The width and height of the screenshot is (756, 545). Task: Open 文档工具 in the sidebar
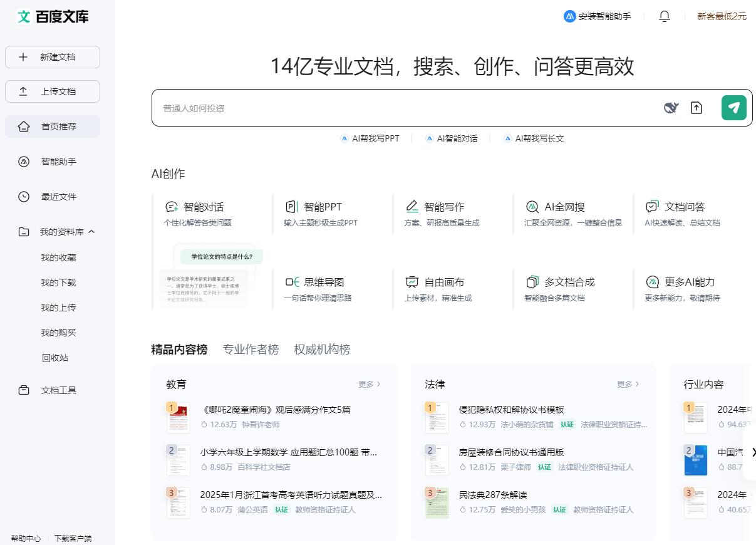(53, 390)
